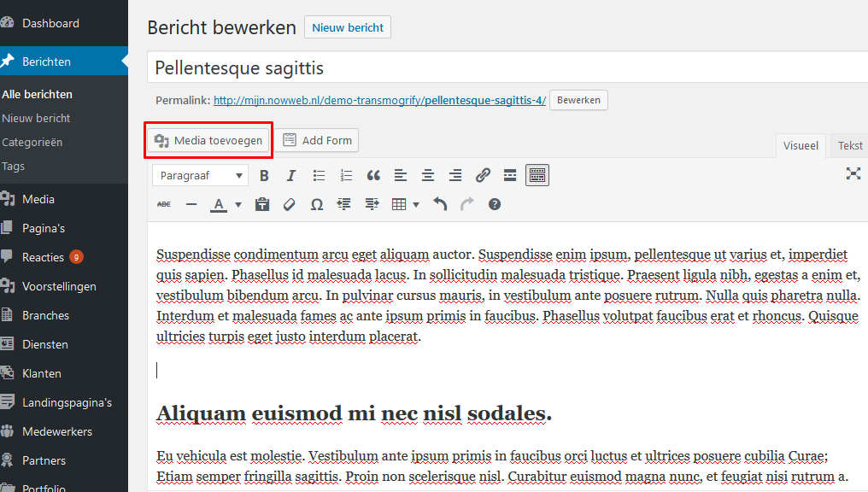The height and width of the screenshot is (492, 868).
Task: Expand the text color options arrow
Action: click(x=237, y=204)
